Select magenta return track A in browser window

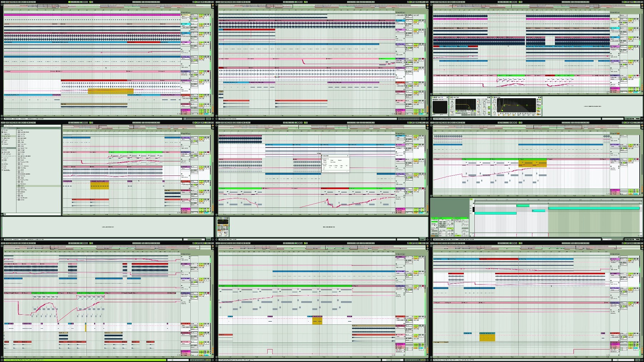click(x=185, y=209)
